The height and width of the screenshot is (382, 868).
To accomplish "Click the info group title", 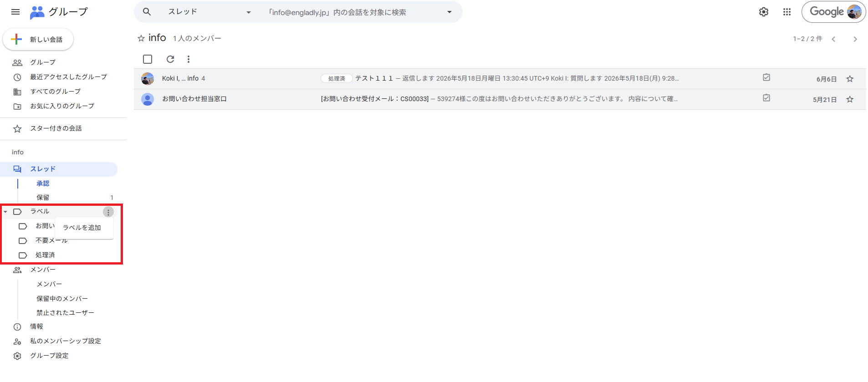I will pyautogui.click(x=157, y=38).
